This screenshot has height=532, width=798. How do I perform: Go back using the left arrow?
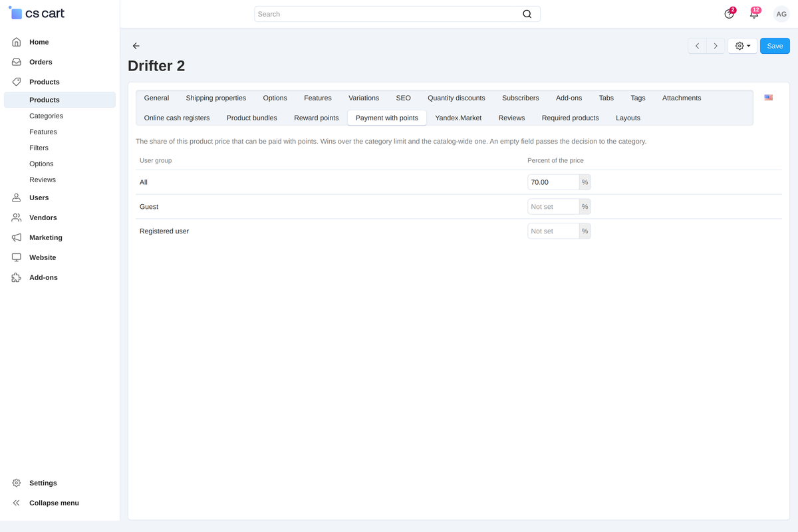[136, 46]
